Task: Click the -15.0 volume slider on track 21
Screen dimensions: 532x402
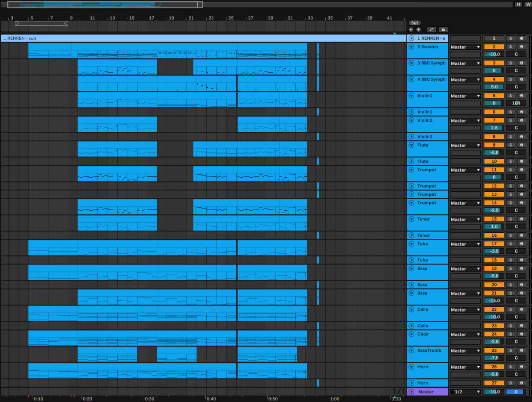Action: point(494,301)
